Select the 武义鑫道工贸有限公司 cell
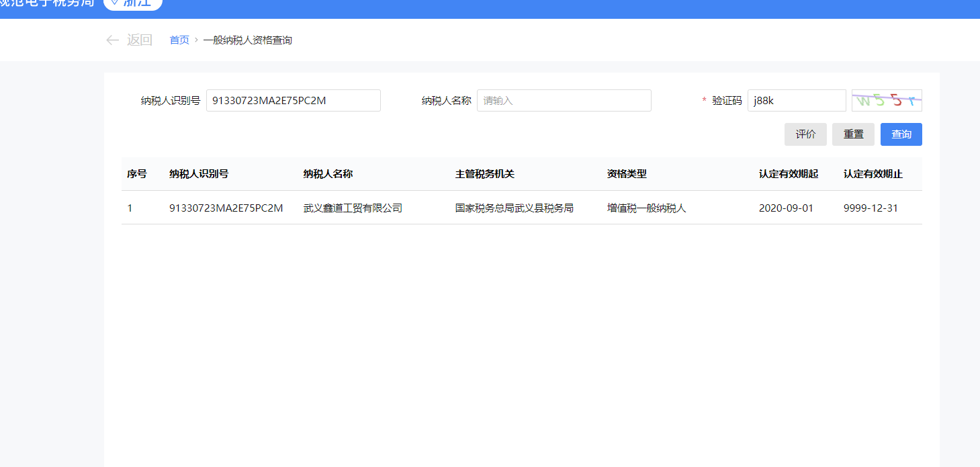Screen dimensions: 980x467 [353, 208]
